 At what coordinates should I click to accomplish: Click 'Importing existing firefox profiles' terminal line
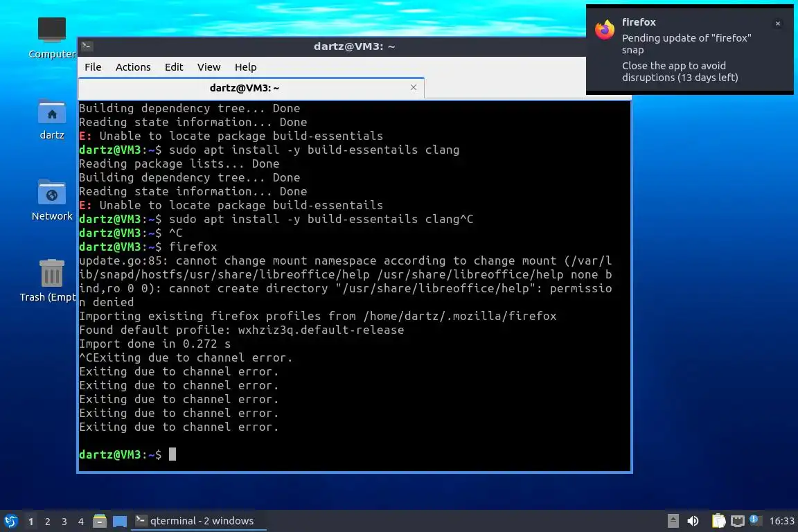[x=318, y=316]
